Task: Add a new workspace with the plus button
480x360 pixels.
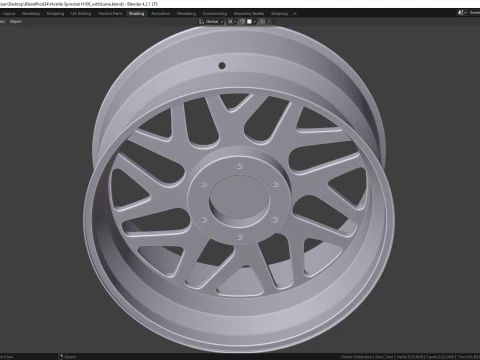Action: click(x=295, y=14)
